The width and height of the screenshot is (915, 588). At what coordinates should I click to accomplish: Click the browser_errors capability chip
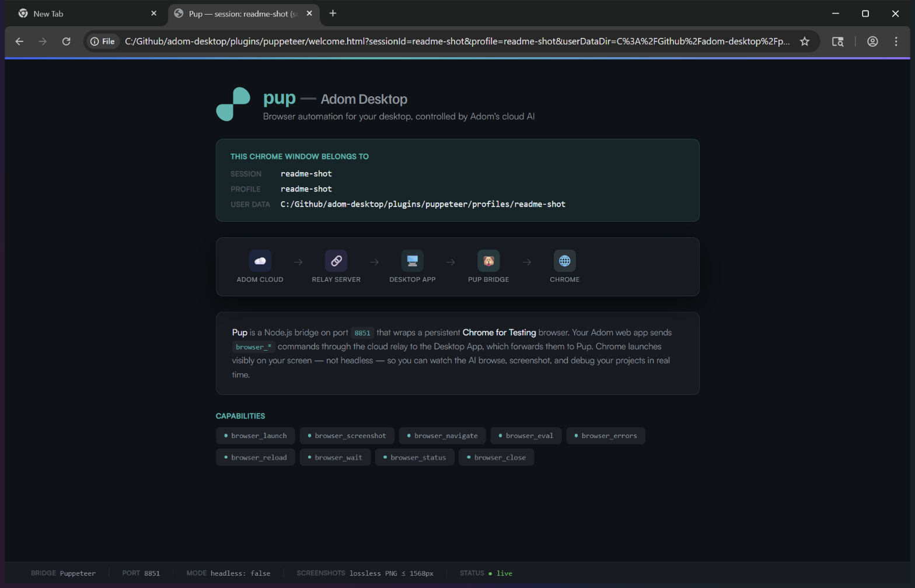606,436
